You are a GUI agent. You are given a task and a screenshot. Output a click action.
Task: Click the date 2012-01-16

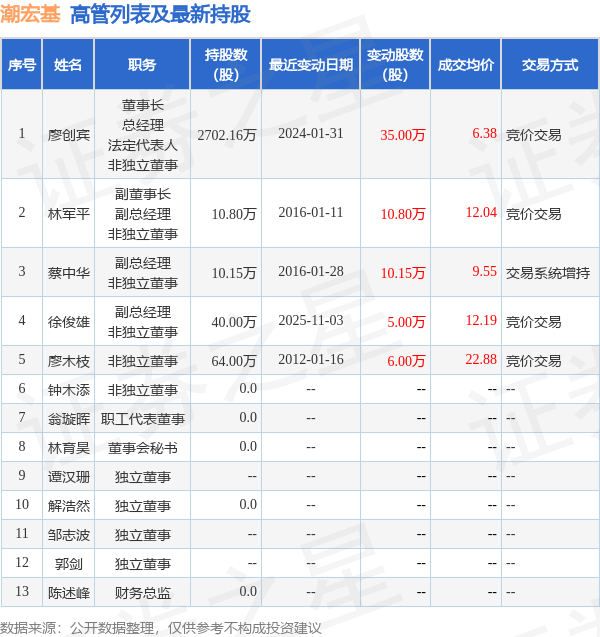[311, 360]
